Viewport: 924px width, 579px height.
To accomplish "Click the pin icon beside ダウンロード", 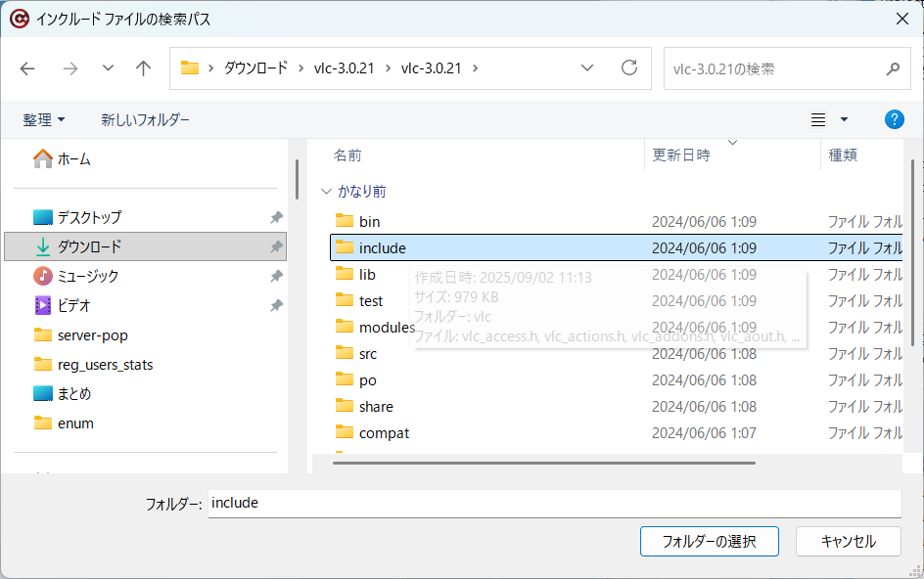I will [x=276, y=246].
